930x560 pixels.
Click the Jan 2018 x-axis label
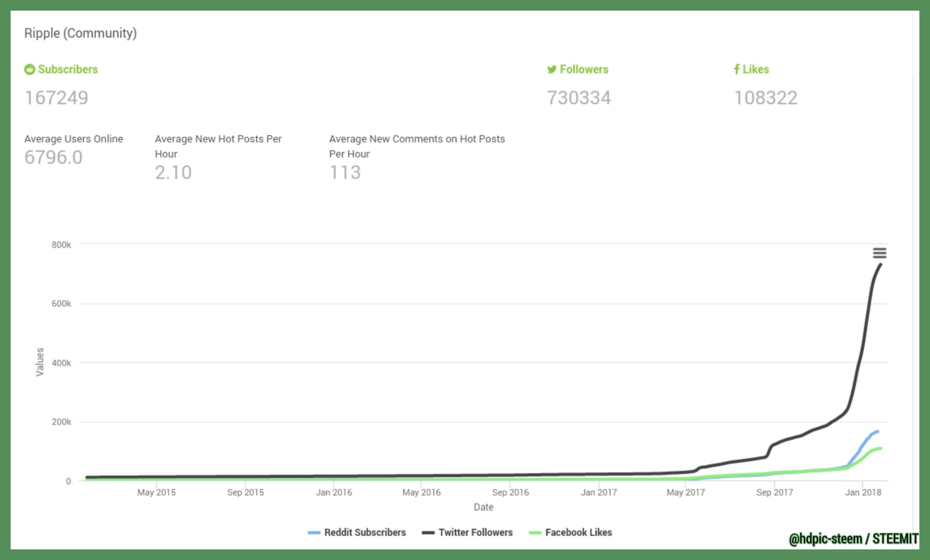pyautogui.click(x=863, y=492)
